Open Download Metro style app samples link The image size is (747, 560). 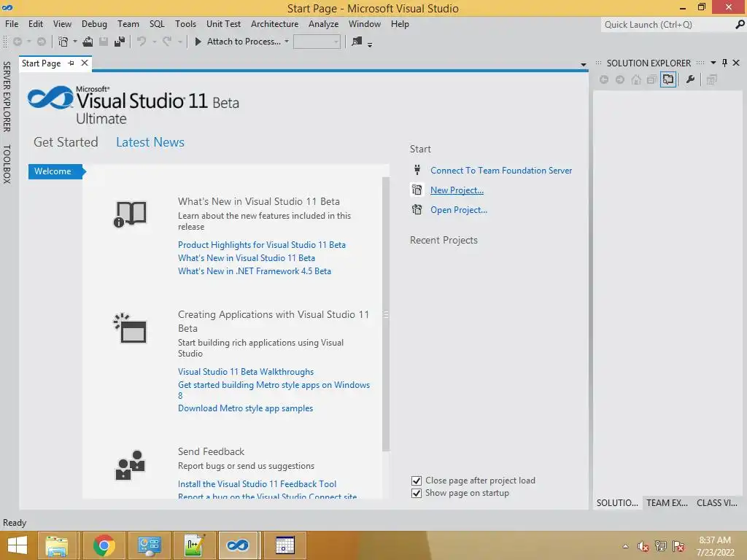click(245, 408)
